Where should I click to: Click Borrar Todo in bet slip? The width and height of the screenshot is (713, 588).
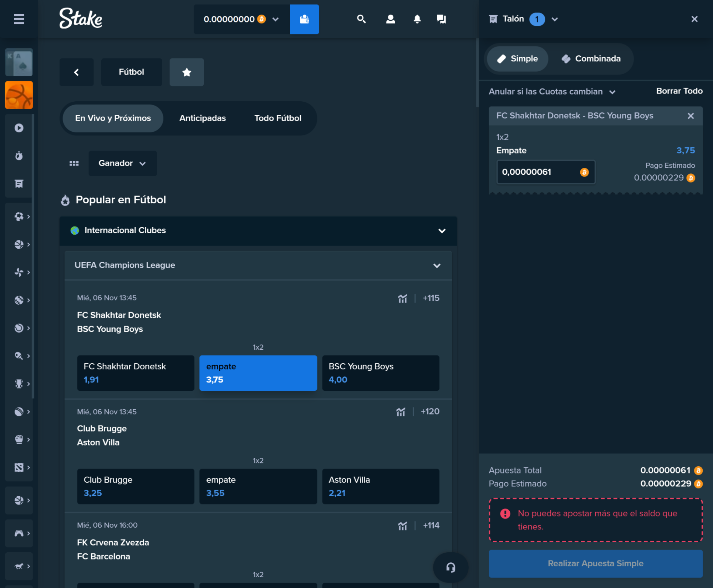click(679, 91)
